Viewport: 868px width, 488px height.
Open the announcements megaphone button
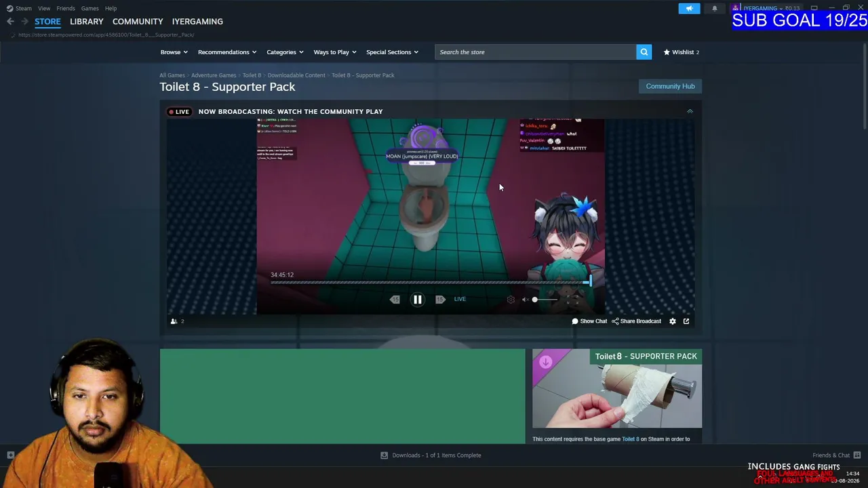click(689, 8)
